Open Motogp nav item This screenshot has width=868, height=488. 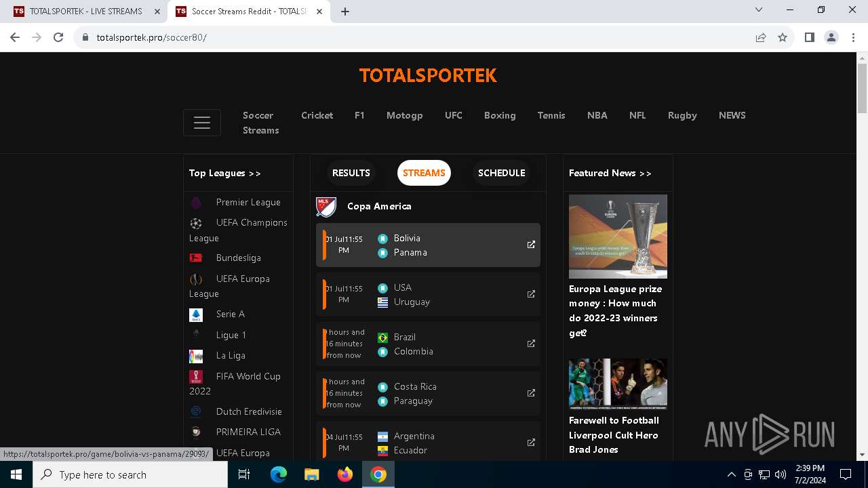click(405, 115)
